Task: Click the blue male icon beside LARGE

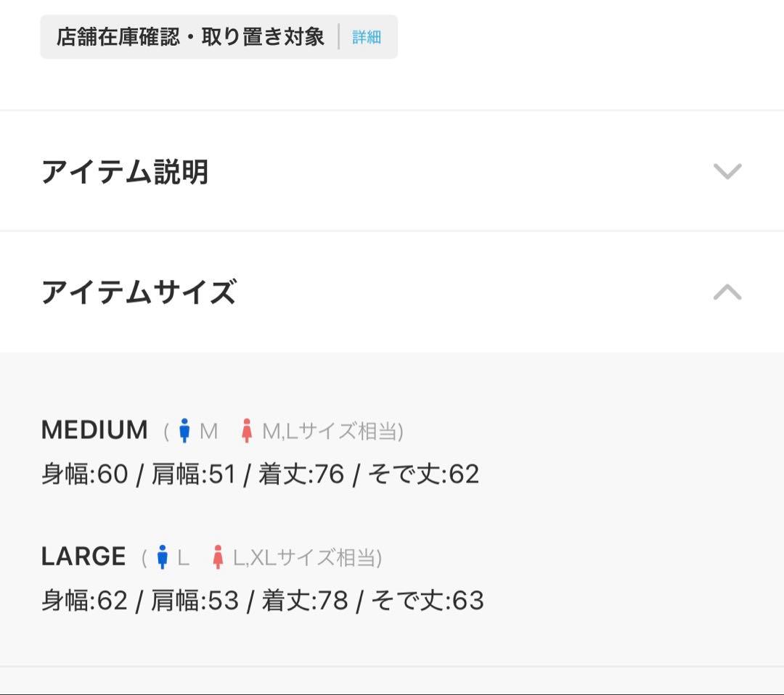Action: 163,557
